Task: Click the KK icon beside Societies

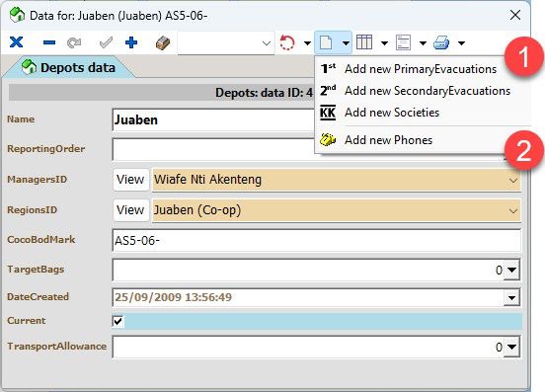Action: pos(328,113)
